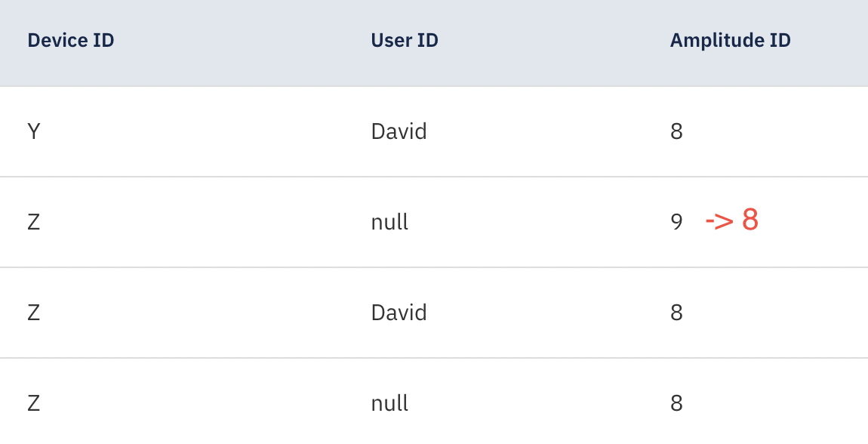Viewport: 868px width, 444px height.
Task: Click Amplitude ID 8 in device Y row
Action: coord(676,132)
